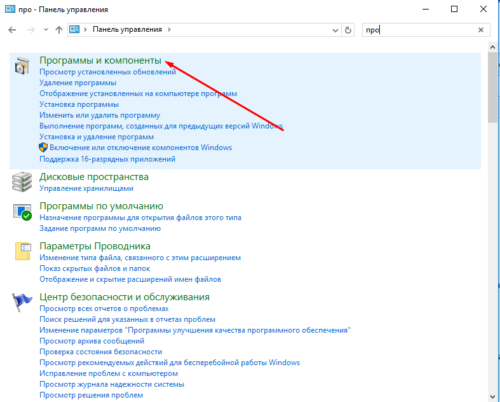Click the shield icon next to Windows components
Viewport: 500px width, 402px height.
point(43,147)
